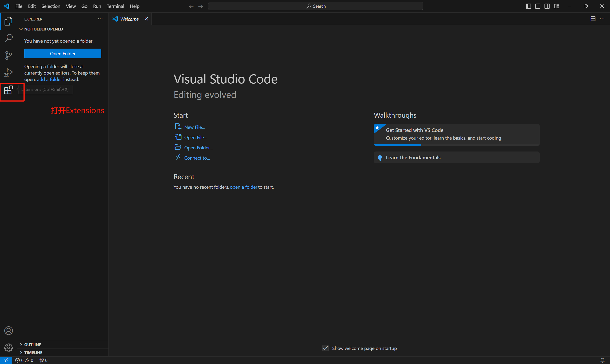
Task: Toggle secondary side bar layout icon
Action: click(x=547, y=6)
